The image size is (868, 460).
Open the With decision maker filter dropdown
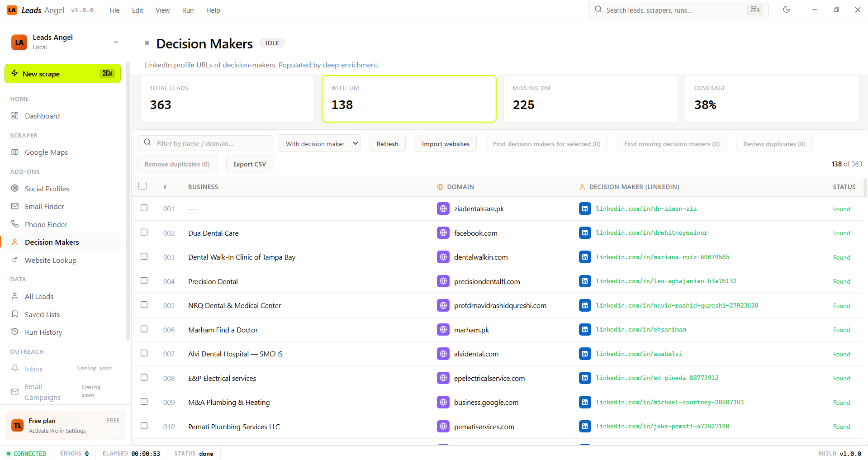coord(319,143)
